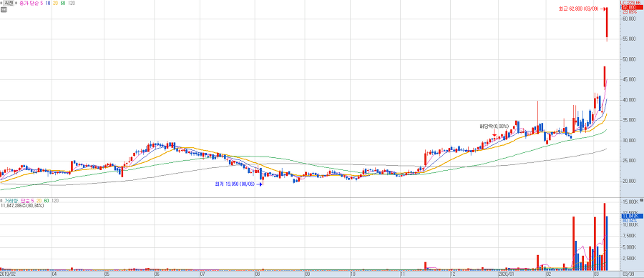The height and width of the screenshot is (278, 644).
Task: Click the 2019/02 date label on the time axis
Action: pyautogui.click(x=7, y=273)
